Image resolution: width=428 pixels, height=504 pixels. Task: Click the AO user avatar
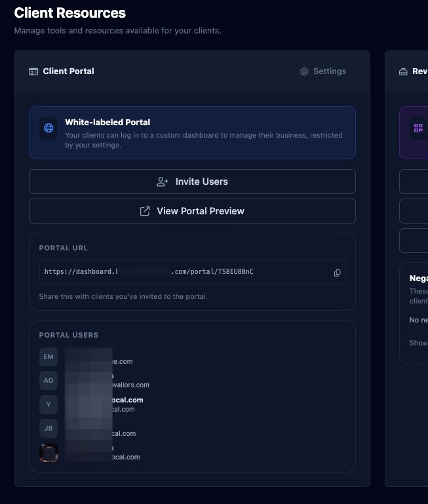point(49,381)
